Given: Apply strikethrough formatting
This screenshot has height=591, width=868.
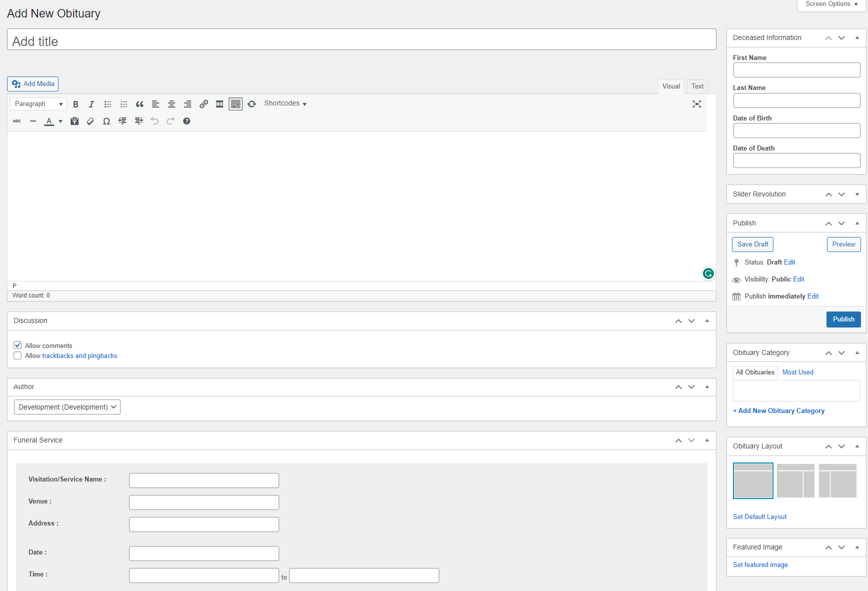Looking at the screenshot, I should coord(17,121).
